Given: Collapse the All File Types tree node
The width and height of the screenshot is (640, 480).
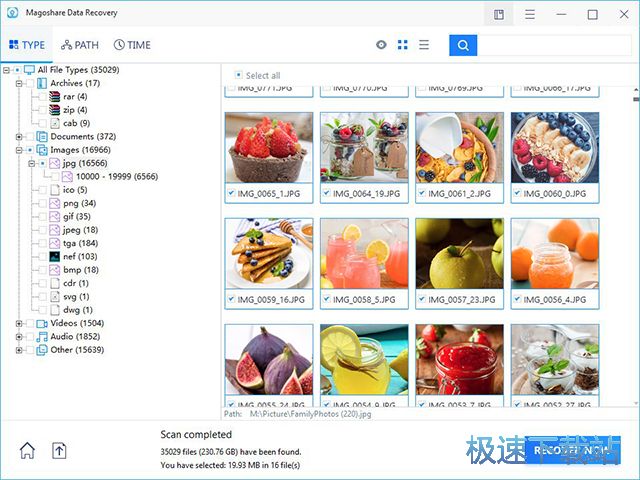Looking at the screenshot, I should pos(6,70).
